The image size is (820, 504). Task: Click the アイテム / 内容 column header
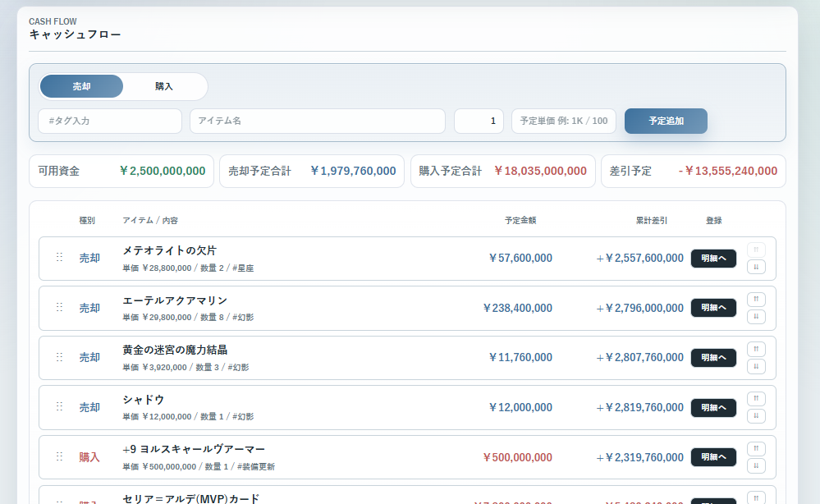click(150, 221)
